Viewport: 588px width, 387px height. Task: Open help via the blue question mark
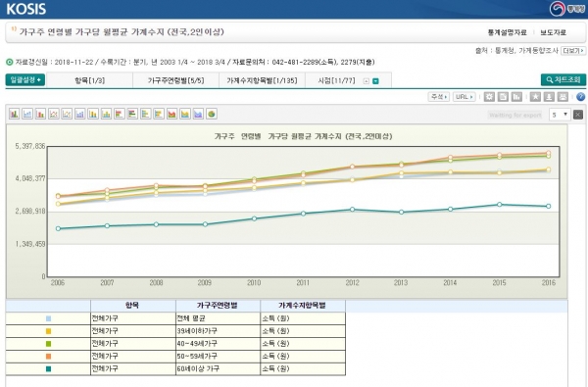[x=580, y=97]
